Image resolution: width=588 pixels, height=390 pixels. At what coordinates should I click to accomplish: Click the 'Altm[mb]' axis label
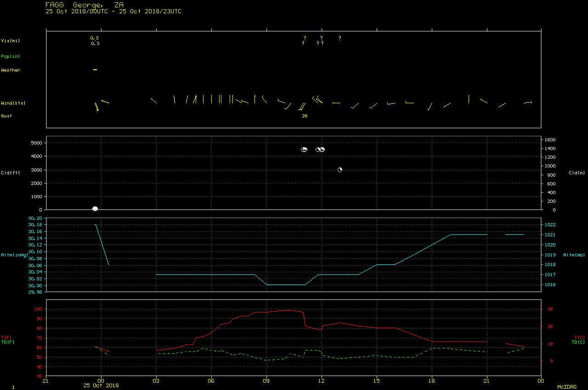[x=574, y=255]
